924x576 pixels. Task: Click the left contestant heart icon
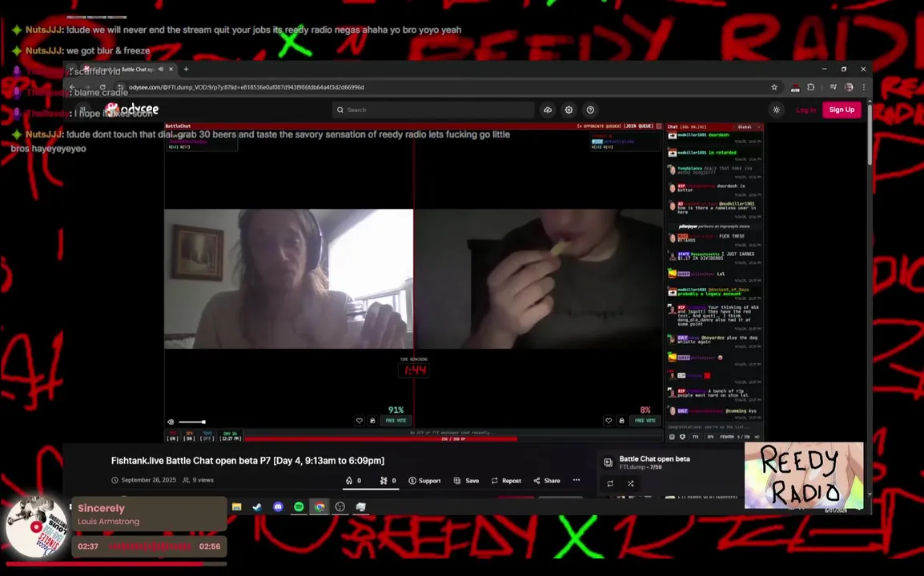pyautogui.click(x=360, y=421)
